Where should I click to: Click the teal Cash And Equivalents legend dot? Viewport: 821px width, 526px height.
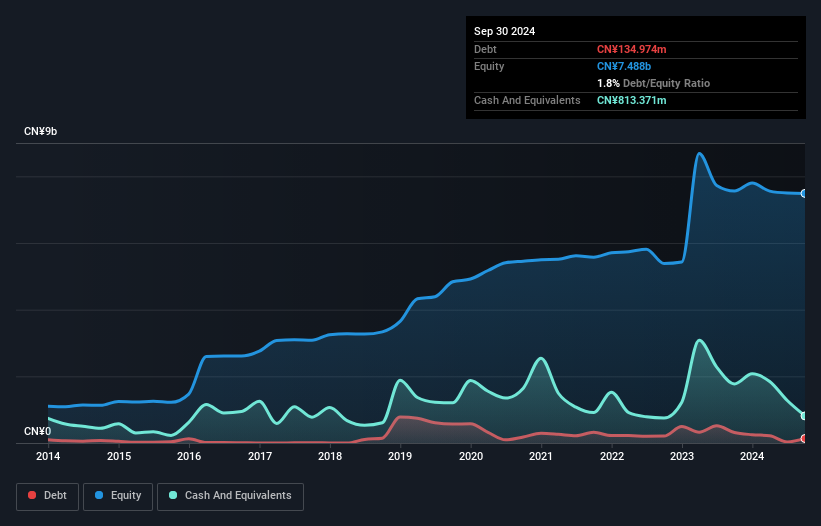point(173,495)
